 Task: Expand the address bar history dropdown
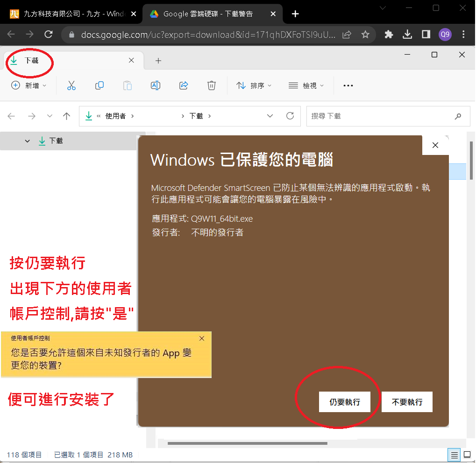270,116
